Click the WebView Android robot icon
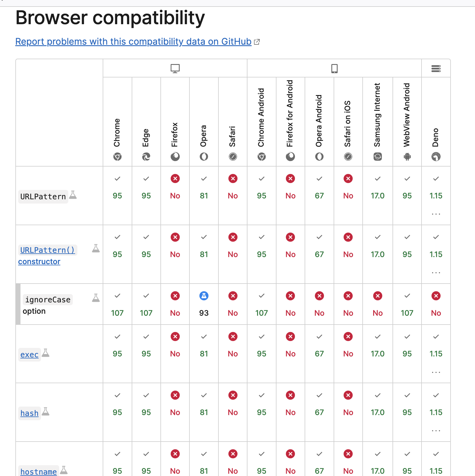This screenshot has width=475, height=476. coord(407,157)
